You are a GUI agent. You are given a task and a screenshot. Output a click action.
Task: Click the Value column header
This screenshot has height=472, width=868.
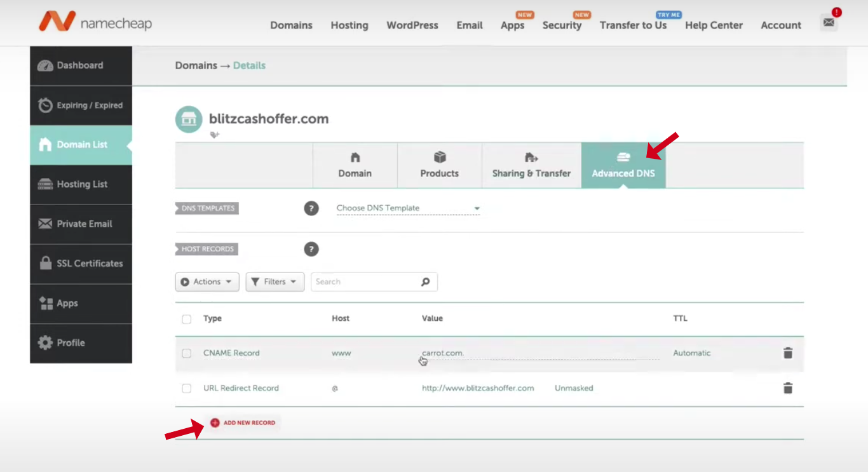click(x=432, y=319)
